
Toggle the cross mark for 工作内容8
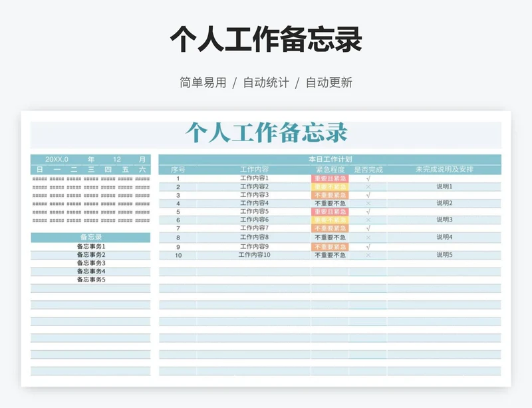(368, 238)
